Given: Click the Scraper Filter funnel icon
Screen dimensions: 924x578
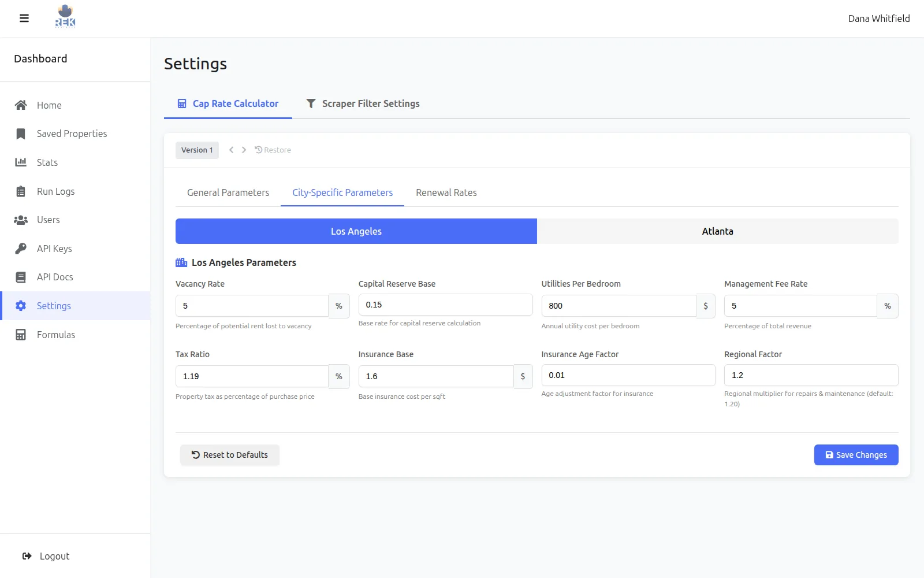Looking at the screenshot, I should point(311,103).
